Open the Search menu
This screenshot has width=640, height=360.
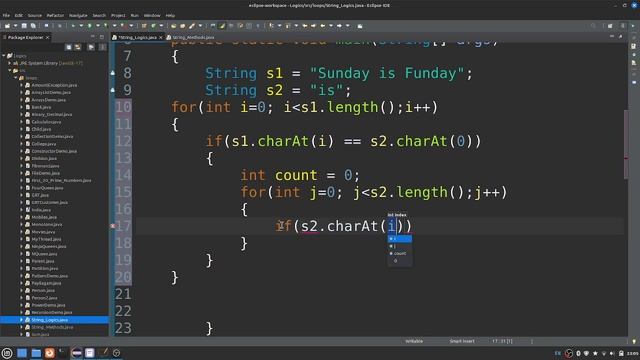[99, 16]
